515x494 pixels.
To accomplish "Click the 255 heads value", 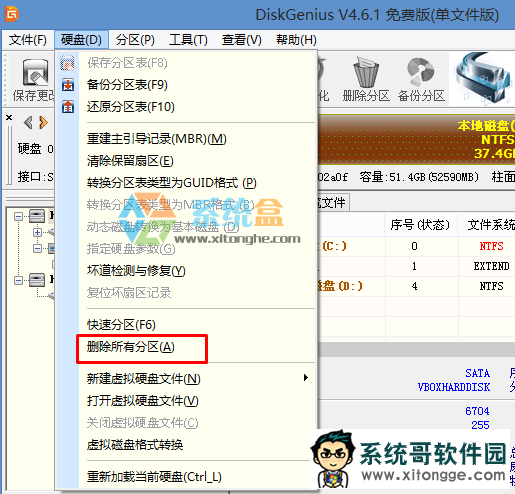I will coord(480,425).
